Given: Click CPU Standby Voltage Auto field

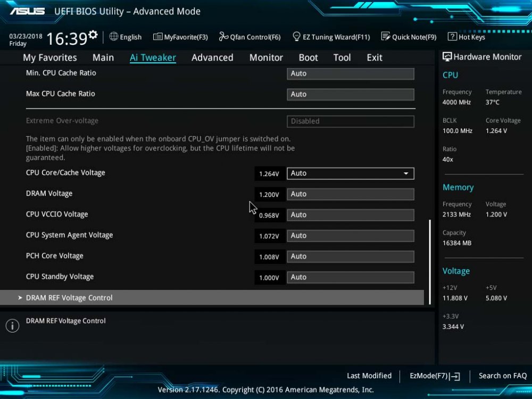Looking at the screenshot, I should coord(351,277).
